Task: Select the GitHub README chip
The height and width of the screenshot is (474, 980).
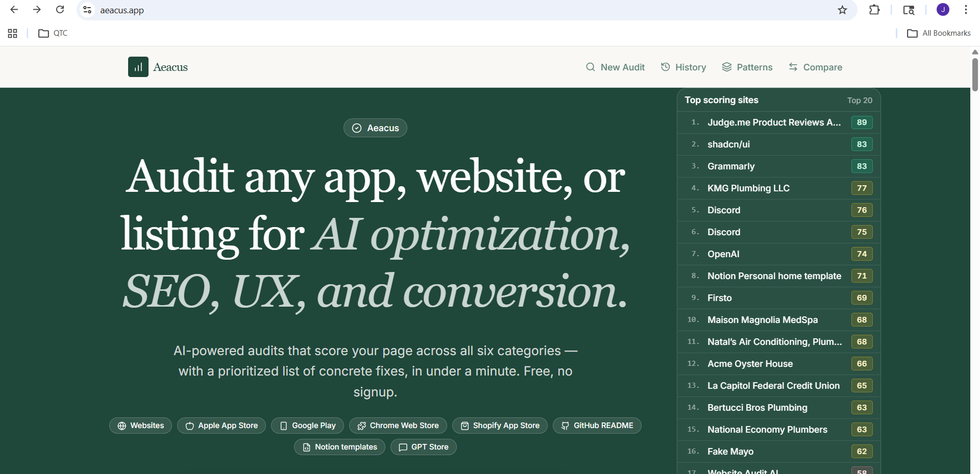Action: (597, 426)
